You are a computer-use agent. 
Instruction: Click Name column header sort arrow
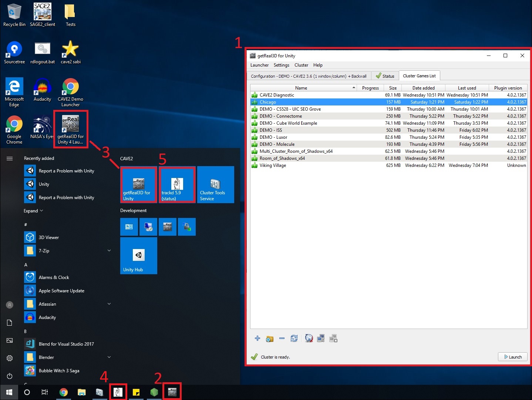pyautogui.click(x=354, y=88)
